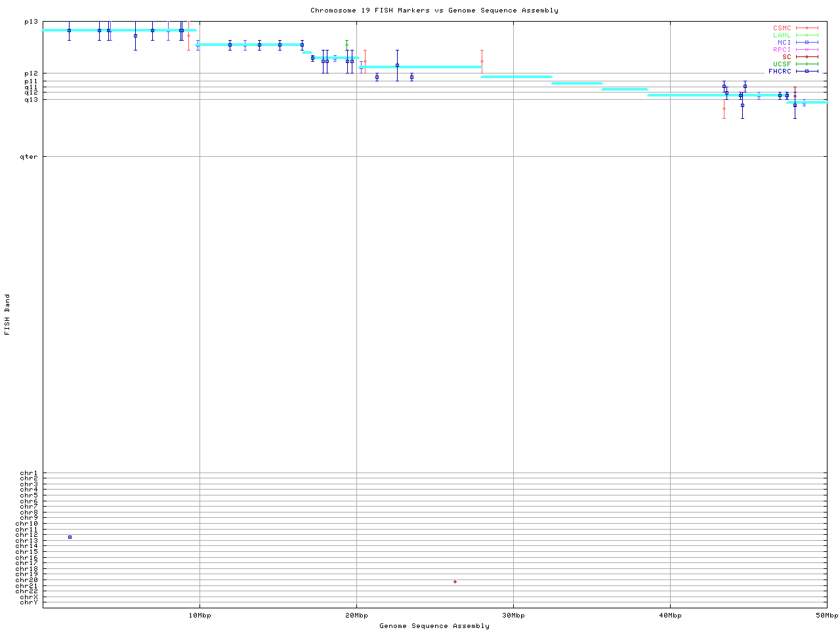
Task: Click the UCSF legend label
Action: (782, 64)
